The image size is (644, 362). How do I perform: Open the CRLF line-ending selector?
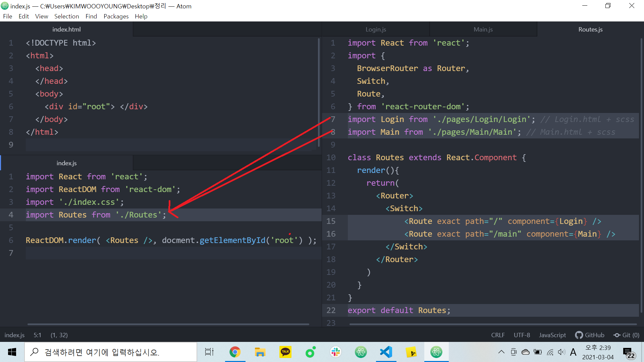coord(498,335)
